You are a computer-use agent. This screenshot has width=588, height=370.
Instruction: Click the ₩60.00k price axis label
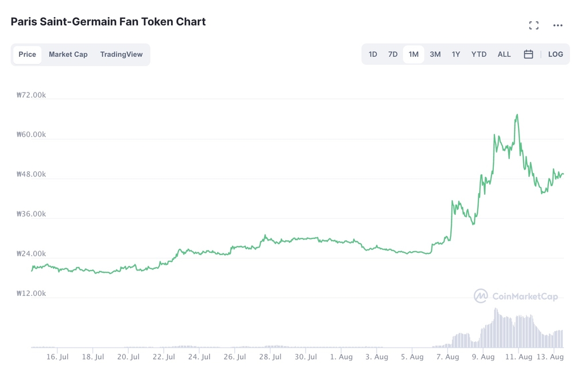(32, 135)
